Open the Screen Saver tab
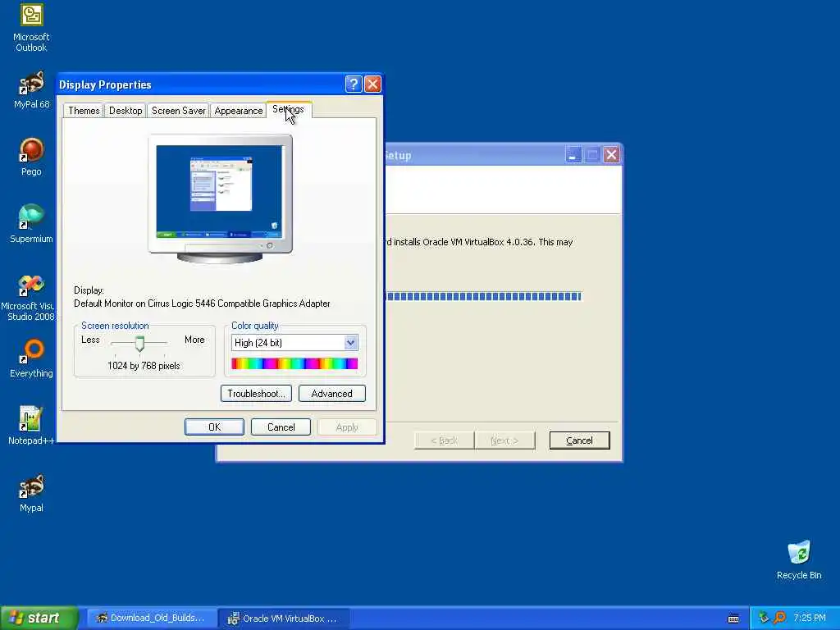Image resolution: width=840 pixels, height=630 pixels. 178,111
